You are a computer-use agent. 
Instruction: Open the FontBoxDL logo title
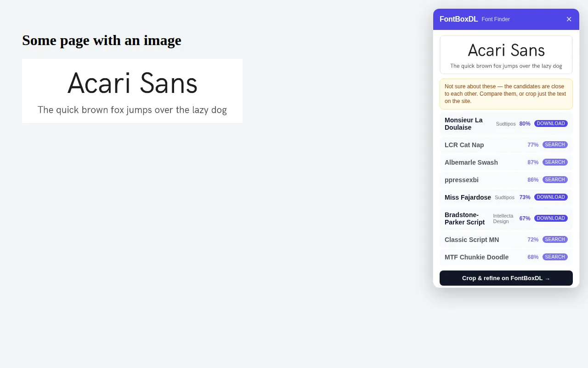click(x=458, y=19)
